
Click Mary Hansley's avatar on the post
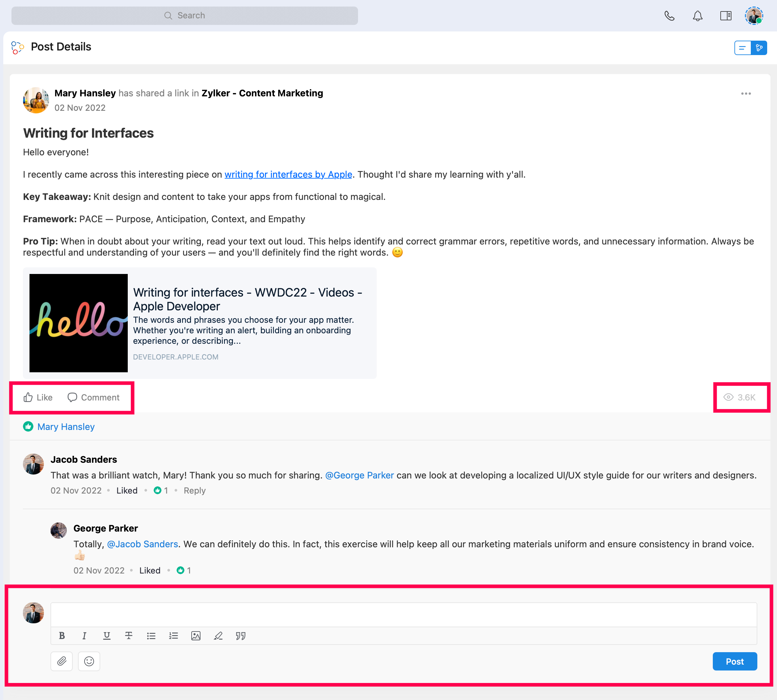click(x=36, y=100)
